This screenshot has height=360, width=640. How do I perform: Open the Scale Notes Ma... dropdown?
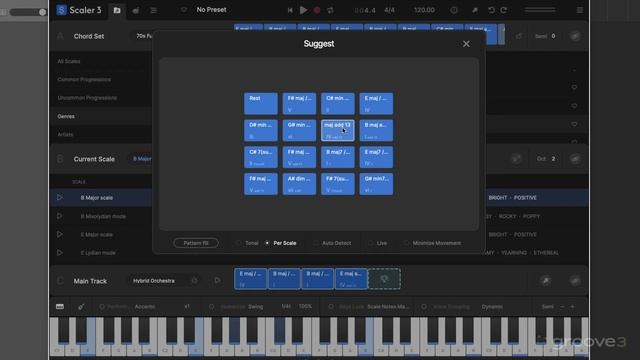[388, 307]
